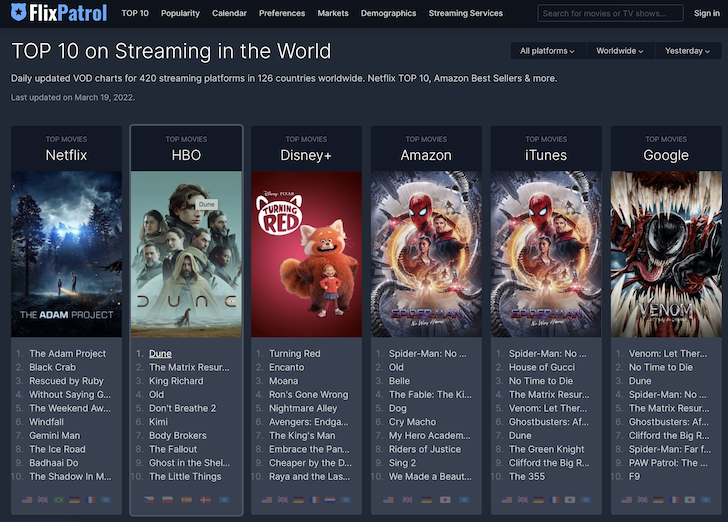
Task: Select the France flag under Disney+ list
Action: point(314,500)
